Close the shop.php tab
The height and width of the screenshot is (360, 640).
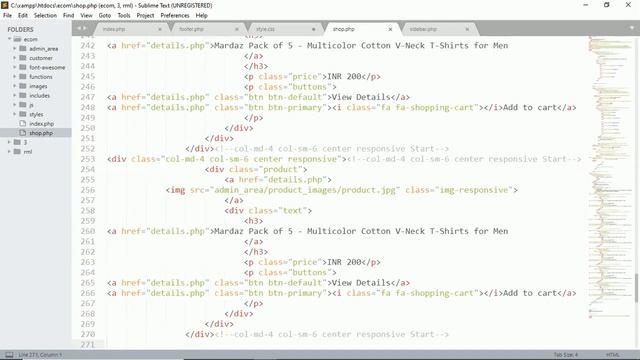pos(390,29)
